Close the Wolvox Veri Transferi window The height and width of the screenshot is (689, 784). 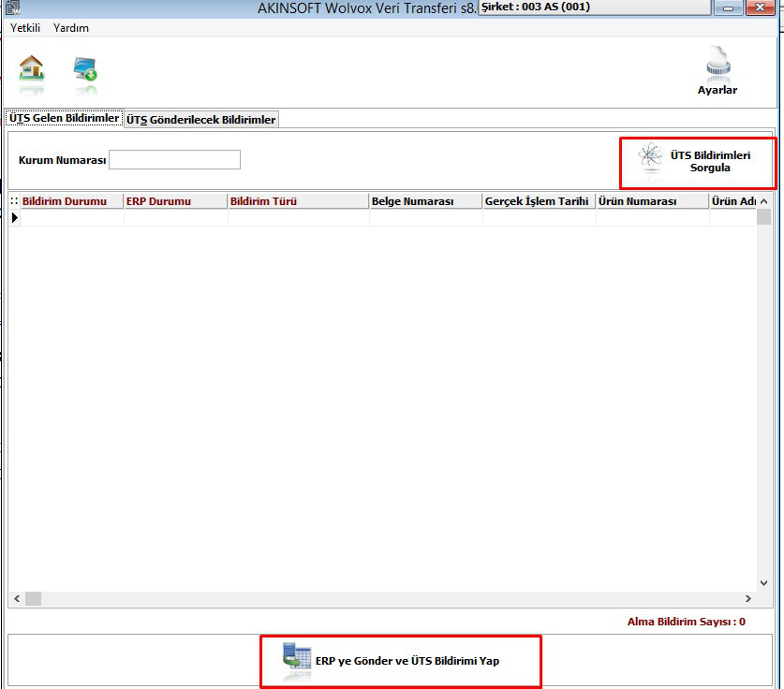(760, 7)
